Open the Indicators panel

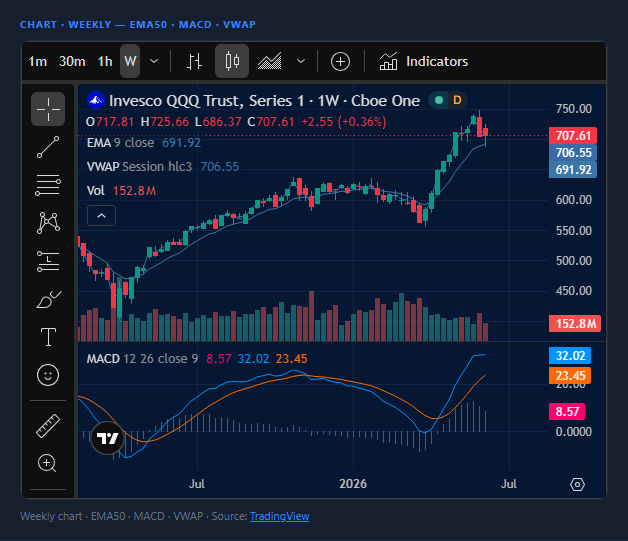(424, 61)
